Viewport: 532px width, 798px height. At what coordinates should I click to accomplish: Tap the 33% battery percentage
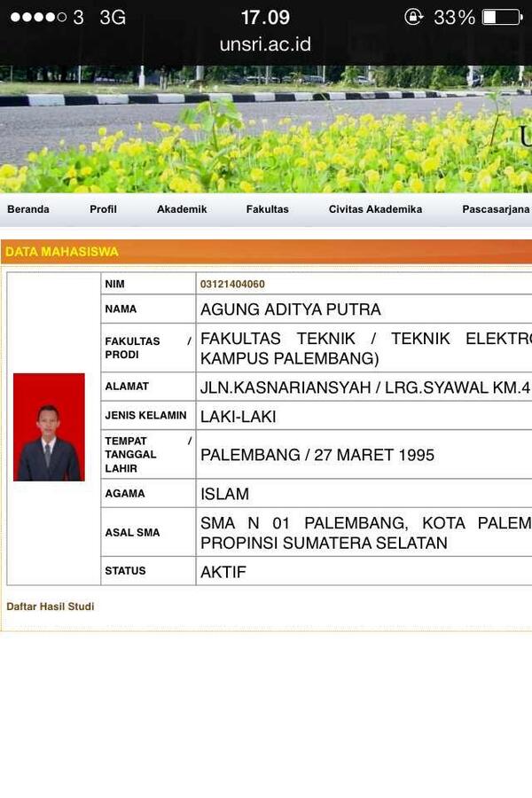454,18
